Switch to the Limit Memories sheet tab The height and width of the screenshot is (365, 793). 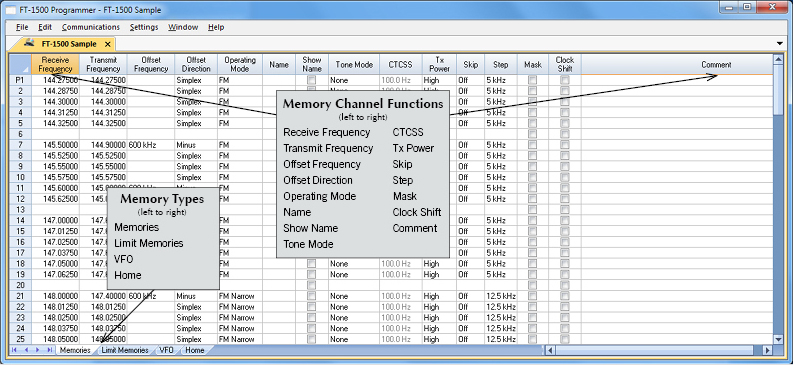(125, 350)
